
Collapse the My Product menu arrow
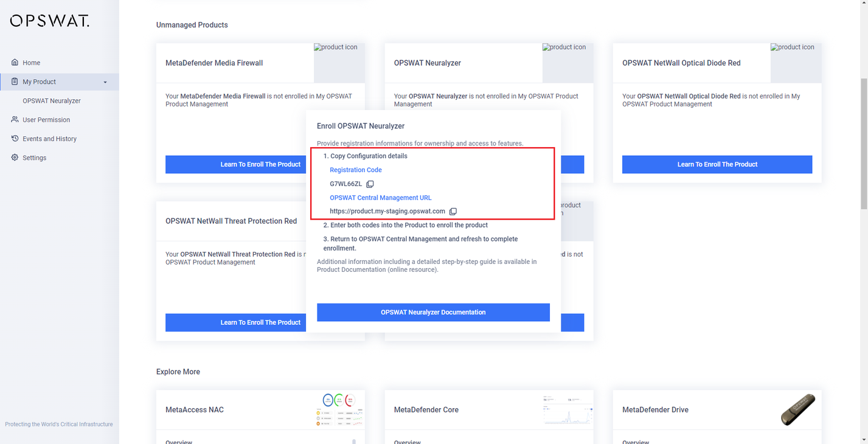[x=105, y=82]
